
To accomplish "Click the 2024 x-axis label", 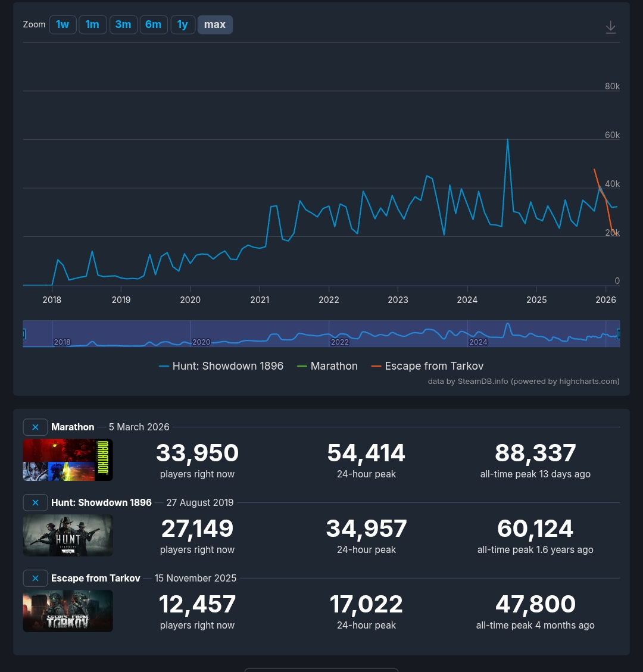I will click(x=467, y=299).
